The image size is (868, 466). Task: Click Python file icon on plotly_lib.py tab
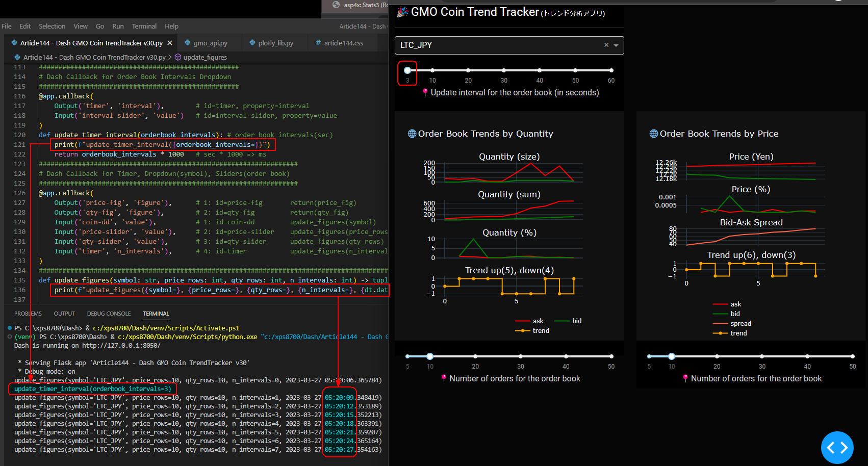coord(252,43)
